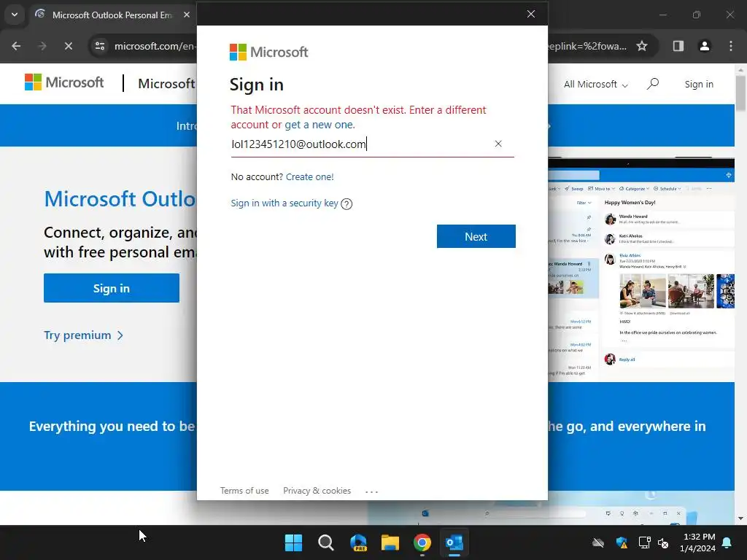Viewport: 747px width, 560px height.
Task: Open the site information icon in the address bar
Action: click(100, 46)
